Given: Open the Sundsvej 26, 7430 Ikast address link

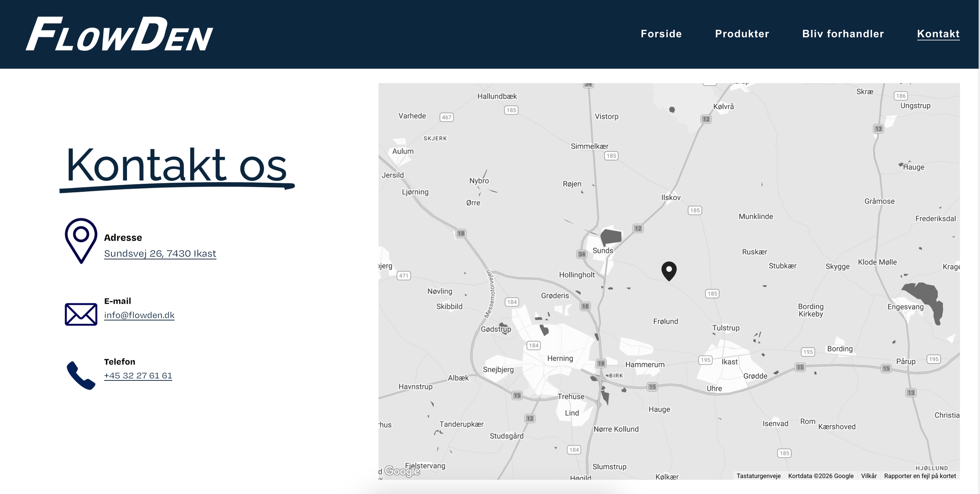Looking at the screenshot, I should [x=160, y=254].
